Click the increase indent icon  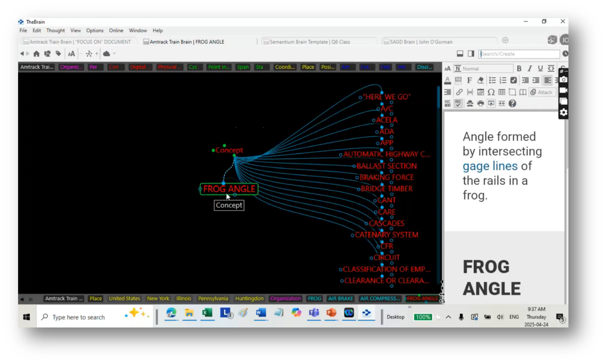536,80
